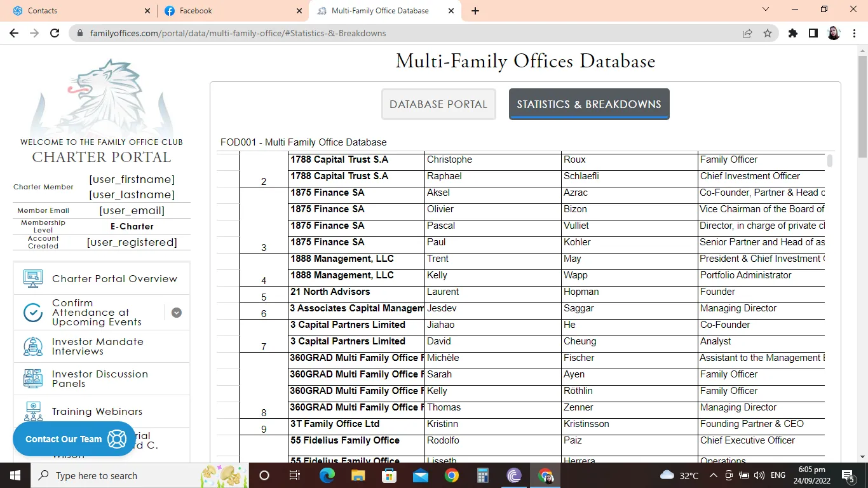Click the first name 'Christophe'
This screenshot has height=488, width=868.
click(x=450, y=160)
